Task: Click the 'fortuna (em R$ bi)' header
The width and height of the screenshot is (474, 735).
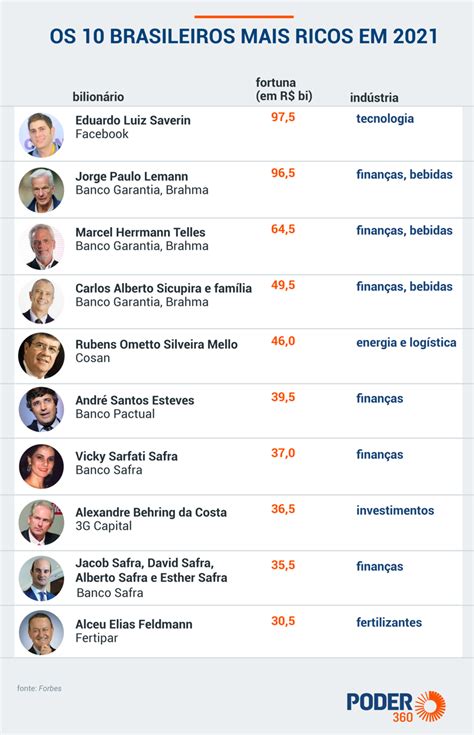Action: tap(284, 89)
